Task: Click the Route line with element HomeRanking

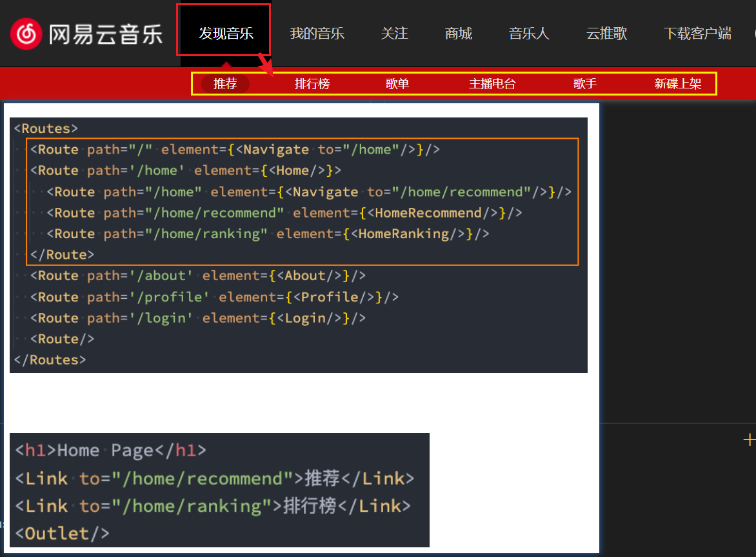Action: [x=268, y=234]
